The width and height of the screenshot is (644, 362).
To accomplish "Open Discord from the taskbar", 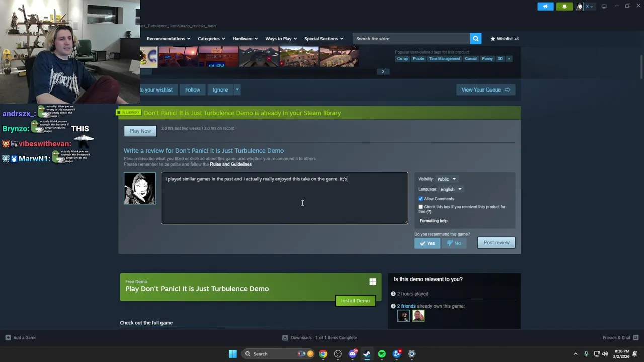I will [x=352, y=354].
